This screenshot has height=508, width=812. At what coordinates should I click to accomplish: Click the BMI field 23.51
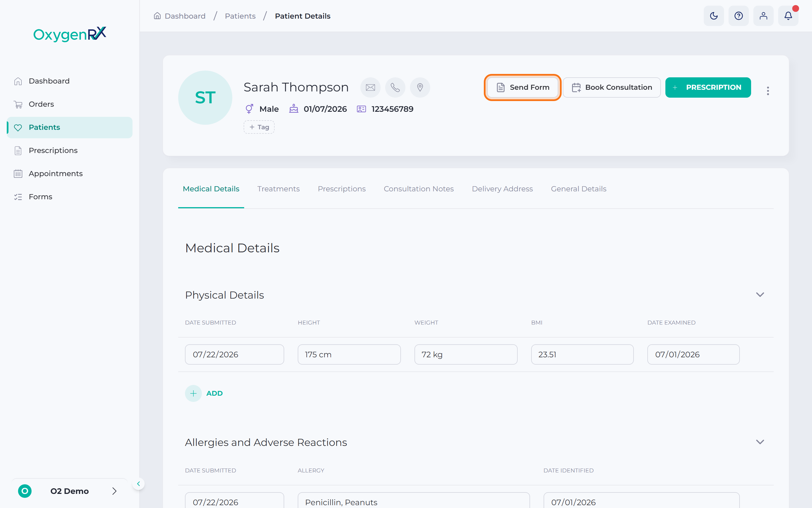point(582,354)
